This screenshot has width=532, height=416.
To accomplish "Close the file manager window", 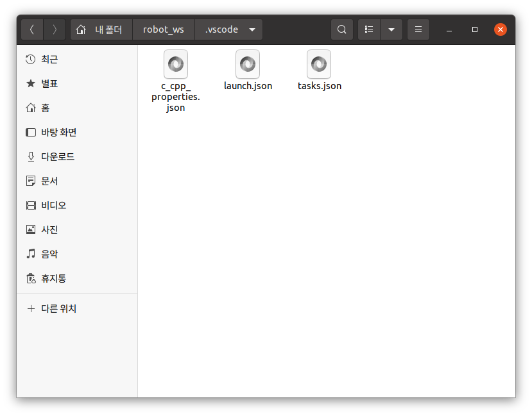I will [501, 30].
